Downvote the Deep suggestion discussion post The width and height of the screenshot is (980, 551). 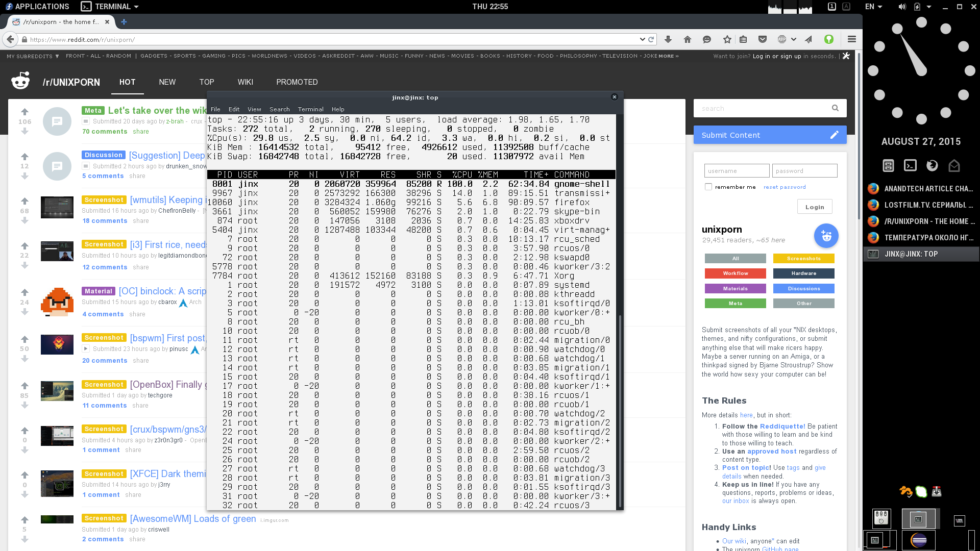click(x=24, y=176)
